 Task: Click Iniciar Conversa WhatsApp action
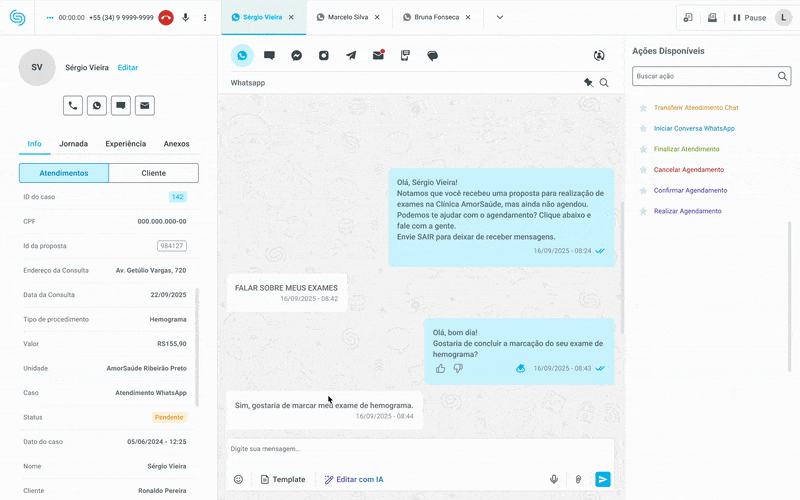tap(694, 129)
